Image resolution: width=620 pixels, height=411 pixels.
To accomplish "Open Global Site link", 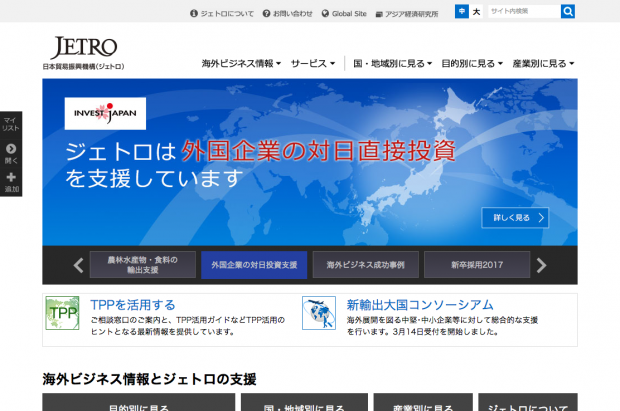I will click(x=343, y=13).
